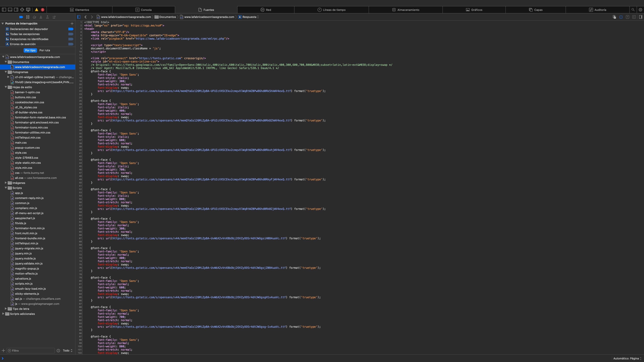
Task: Click the Filtro input field
Action: (x=31, y=350)
